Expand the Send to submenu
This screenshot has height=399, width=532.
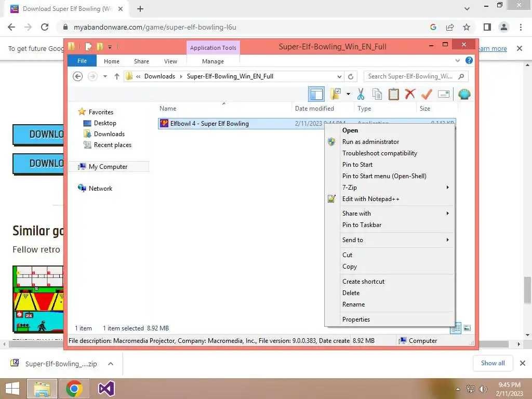point(390,240)
